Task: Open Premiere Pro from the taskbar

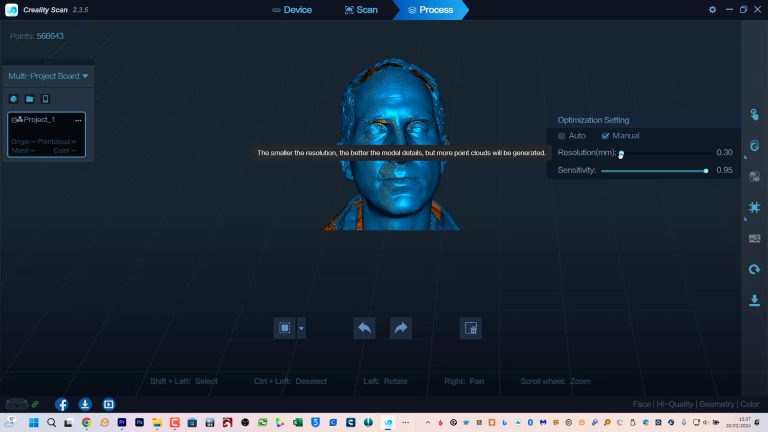Action: 122,422
